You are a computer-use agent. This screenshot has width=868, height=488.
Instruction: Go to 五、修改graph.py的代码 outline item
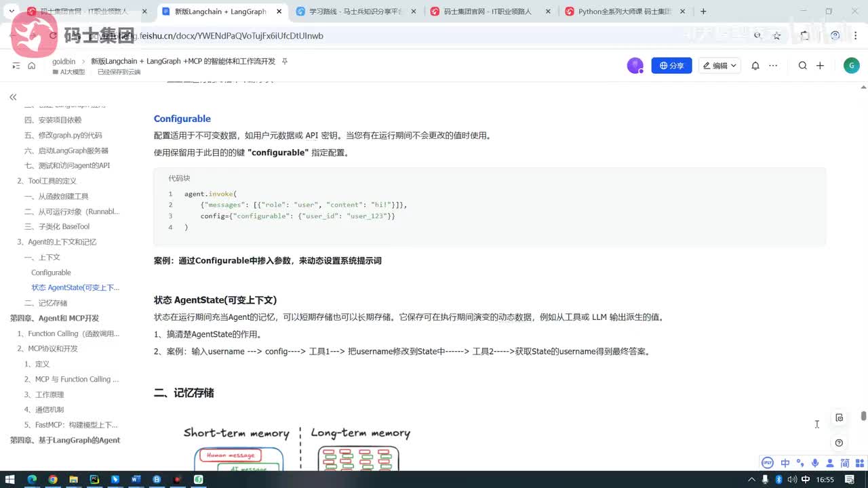[x=63, y=135]
